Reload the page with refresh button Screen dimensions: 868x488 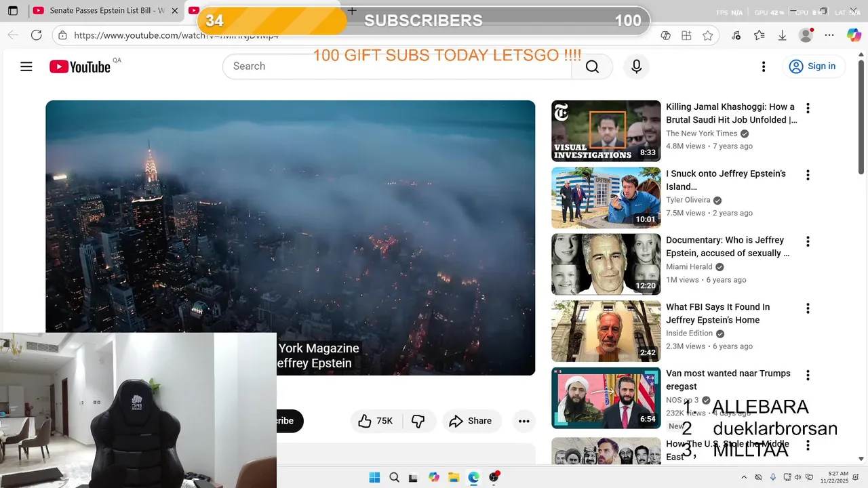pos(37,35)
